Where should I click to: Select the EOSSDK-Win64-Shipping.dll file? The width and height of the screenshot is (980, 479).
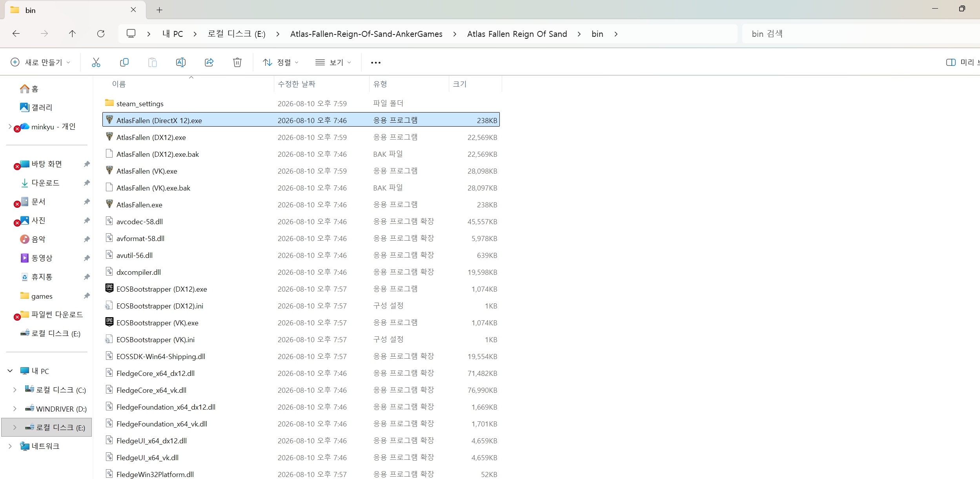[x=301, y=356]
